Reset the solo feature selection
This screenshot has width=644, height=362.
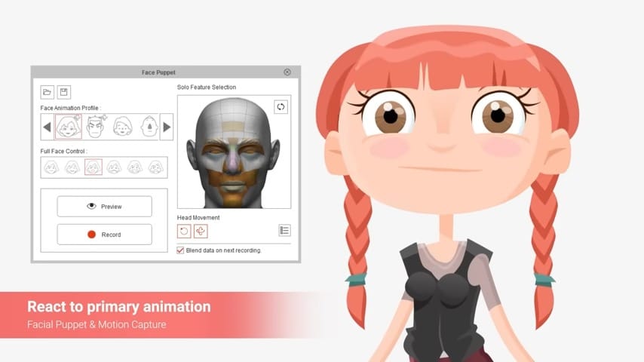click(x=281, y=107)
